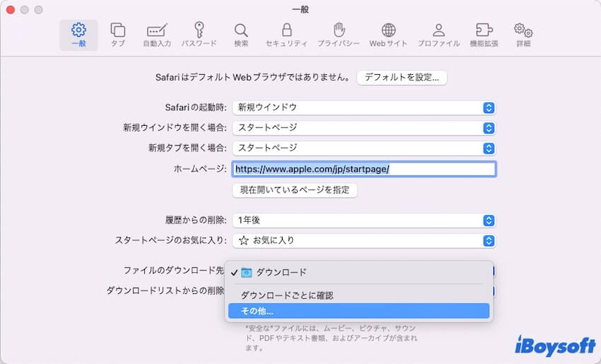Click the ホームページ URL field
The height and width of the screenshot is (364, 601).
click(x=363, y=169)
